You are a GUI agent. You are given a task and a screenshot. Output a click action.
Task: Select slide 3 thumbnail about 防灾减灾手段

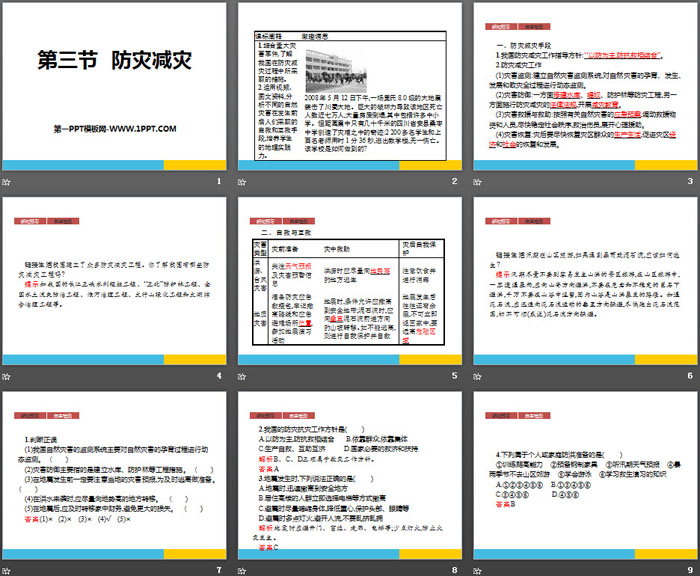(x=585, y=86)
